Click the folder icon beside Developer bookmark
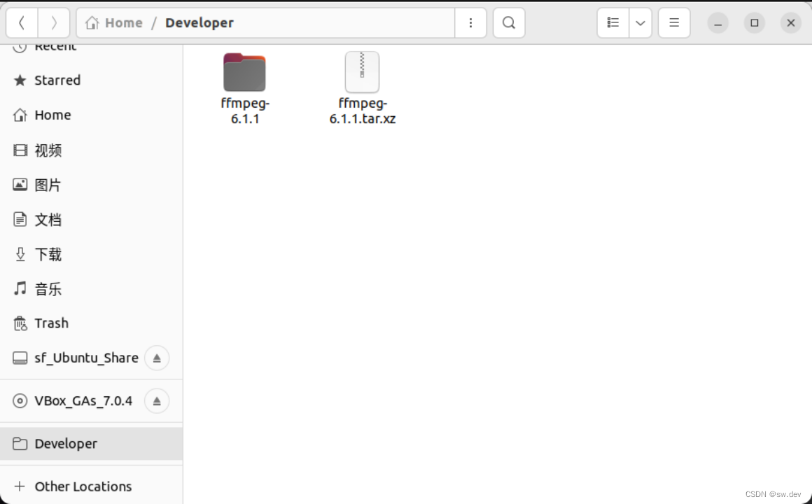The image size is (812, 504). pos(20,443)
